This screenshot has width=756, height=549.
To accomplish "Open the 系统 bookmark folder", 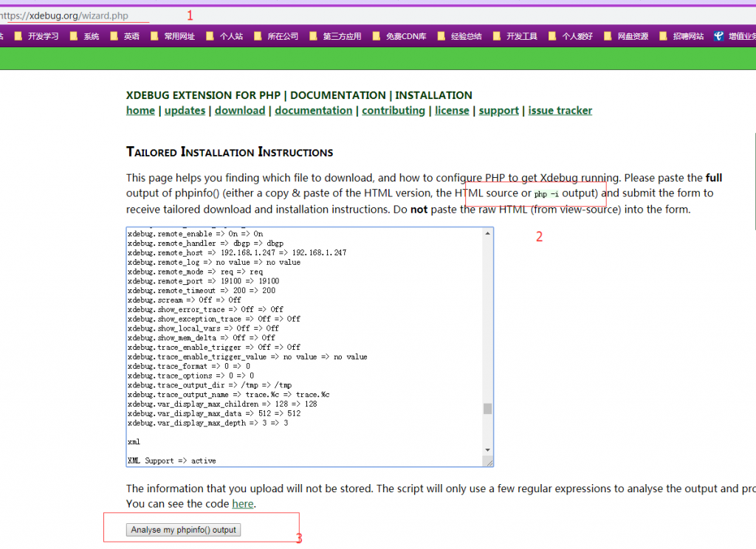I will (84, 36).
